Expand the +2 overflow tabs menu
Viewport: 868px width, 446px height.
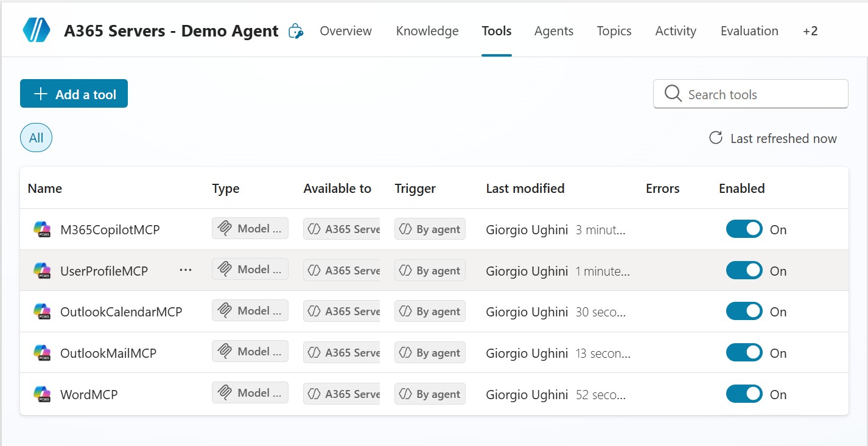(810, 31)
